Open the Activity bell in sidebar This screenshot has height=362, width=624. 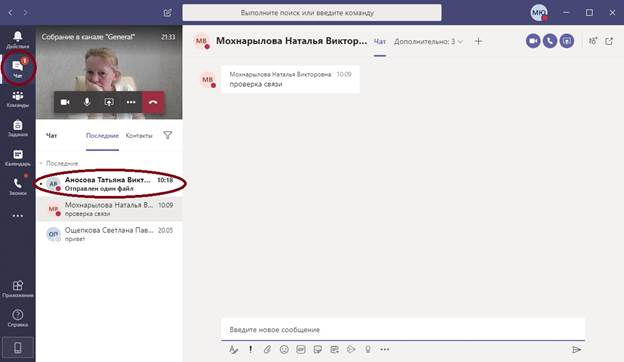[18, 40]
